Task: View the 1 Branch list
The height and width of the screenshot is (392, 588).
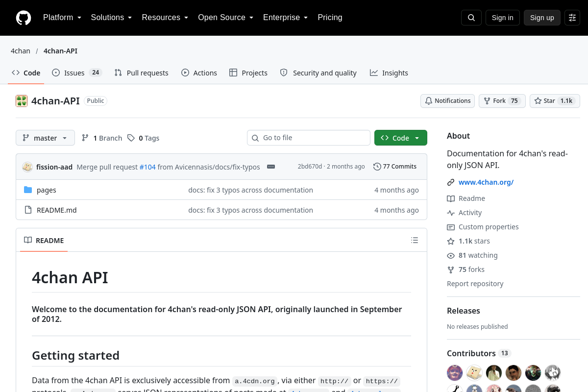Action: point(102,138)
